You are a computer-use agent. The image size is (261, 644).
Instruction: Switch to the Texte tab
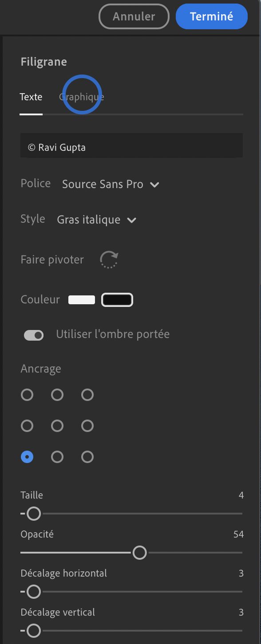[x=31, y=97]
